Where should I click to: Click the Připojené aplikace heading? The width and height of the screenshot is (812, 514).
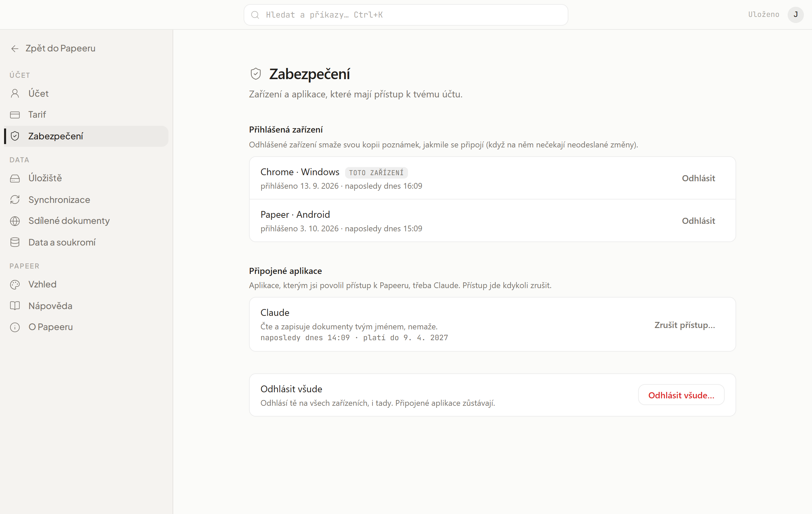click(x=285, y=271)
